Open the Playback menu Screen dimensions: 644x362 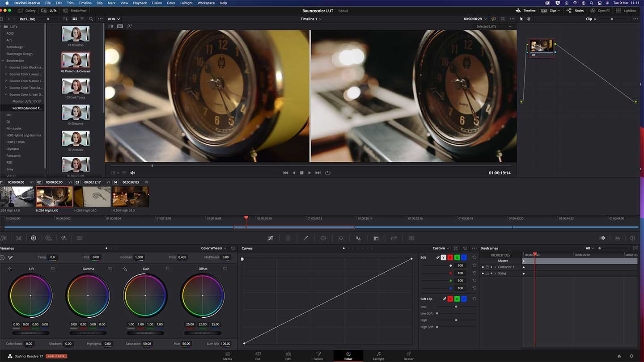click(140, 3)
